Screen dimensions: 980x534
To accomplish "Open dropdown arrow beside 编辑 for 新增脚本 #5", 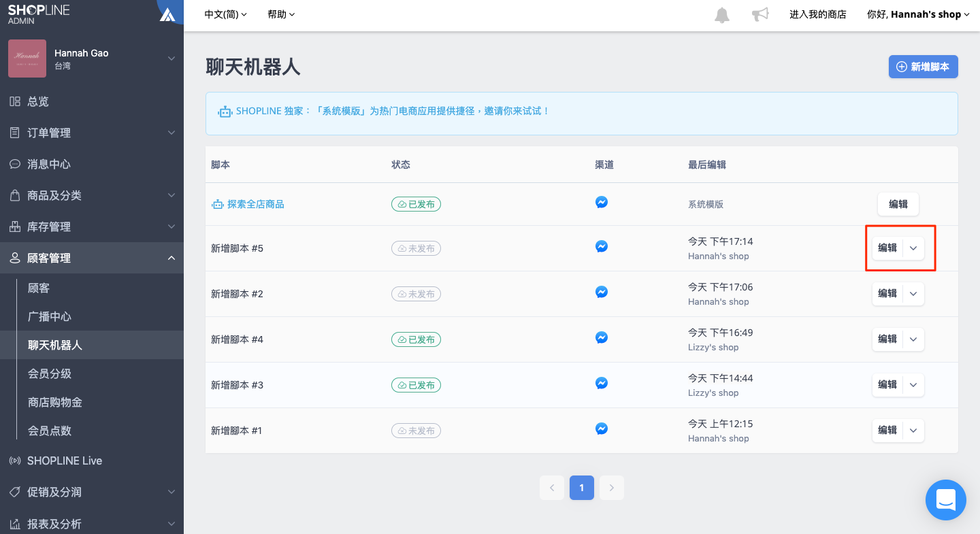I will click(x=913, y=248).
